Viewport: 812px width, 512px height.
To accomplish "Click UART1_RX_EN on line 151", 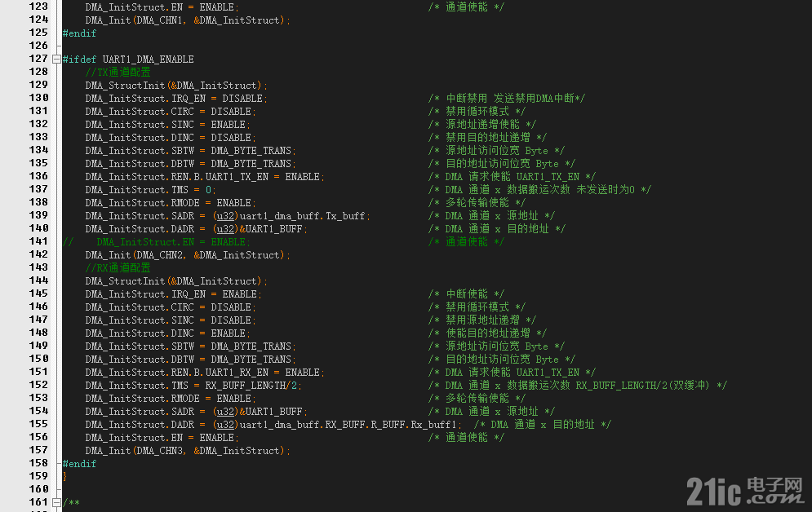I will click(237, 373).
